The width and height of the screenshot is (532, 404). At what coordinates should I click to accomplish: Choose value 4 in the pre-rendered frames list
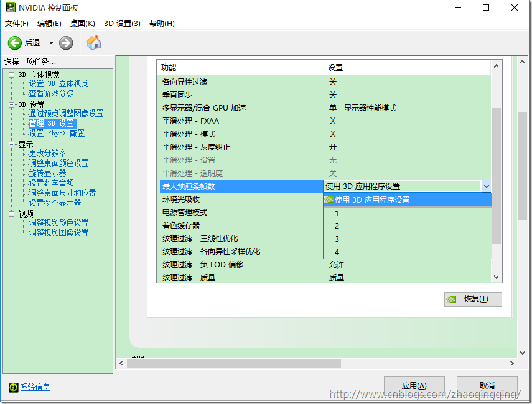[x=337, y=252]
